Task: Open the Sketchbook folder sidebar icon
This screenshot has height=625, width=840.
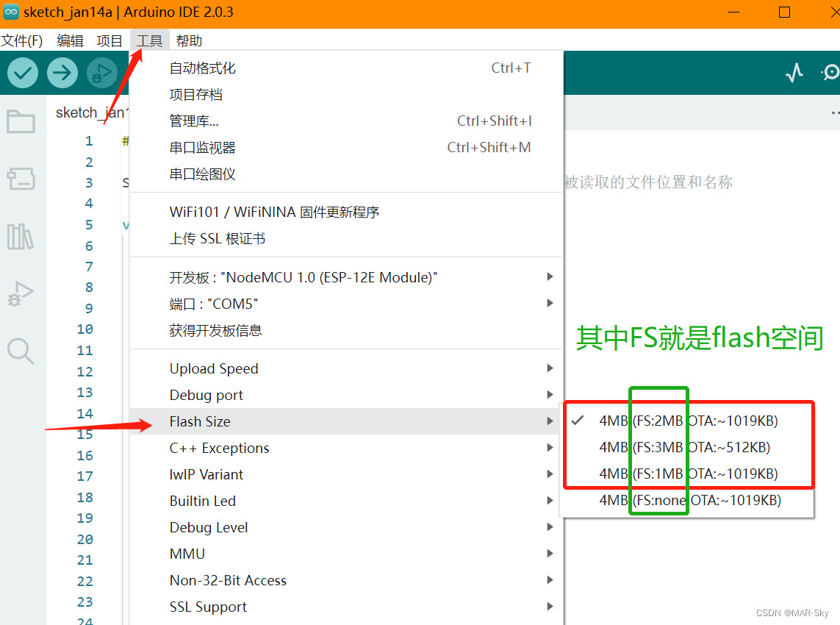Action: click(21, 121)
